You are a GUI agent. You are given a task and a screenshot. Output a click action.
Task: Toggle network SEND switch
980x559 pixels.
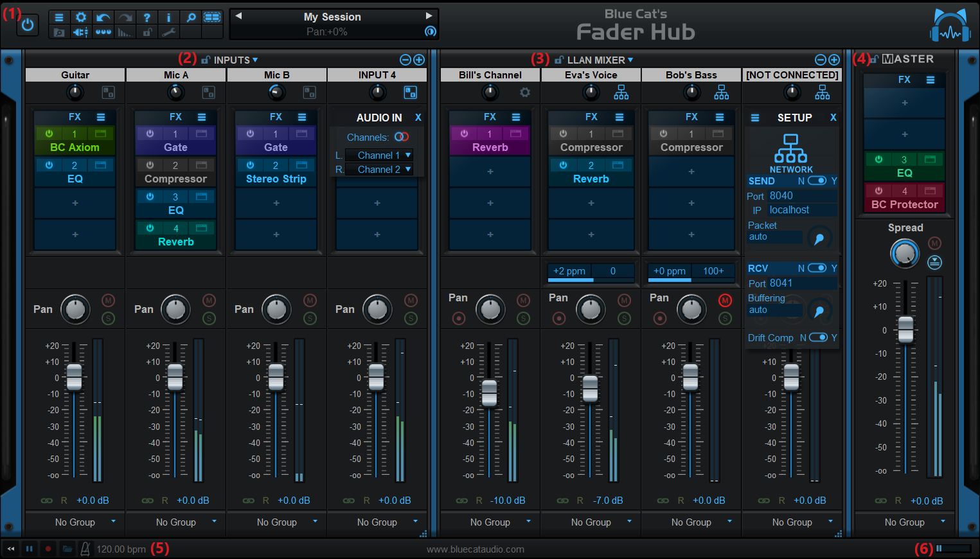(x=817, y=181)
